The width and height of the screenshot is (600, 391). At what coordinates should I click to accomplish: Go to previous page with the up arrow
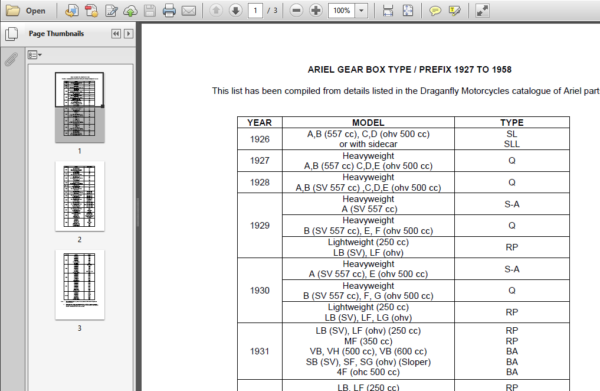pyautogui.click(x=216, y=10)
